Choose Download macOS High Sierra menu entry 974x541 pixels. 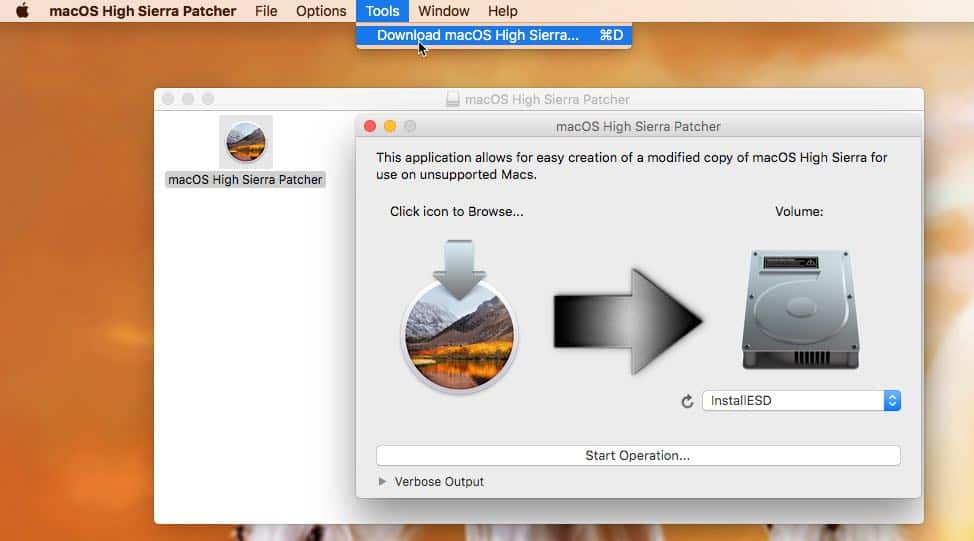pos(494,35)
